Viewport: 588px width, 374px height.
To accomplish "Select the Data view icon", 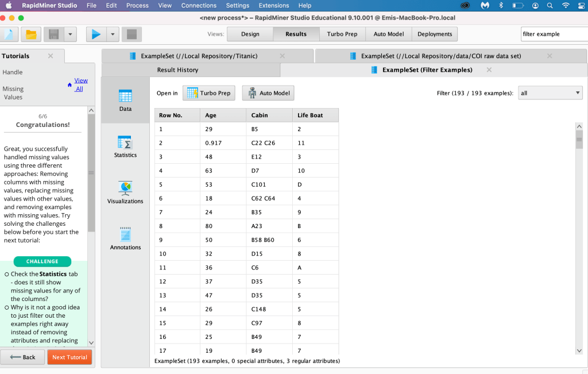I will pos(125,100).
